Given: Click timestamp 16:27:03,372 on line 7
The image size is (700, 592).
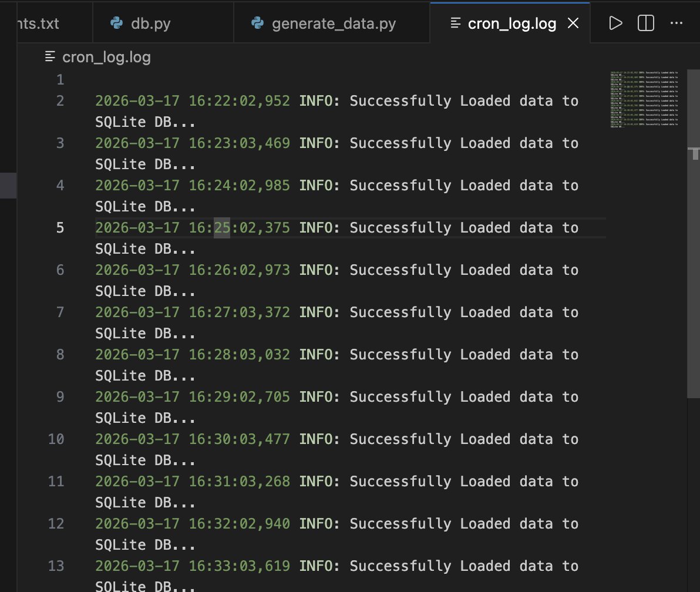Looking at the screenshot, I should (239, 312).
